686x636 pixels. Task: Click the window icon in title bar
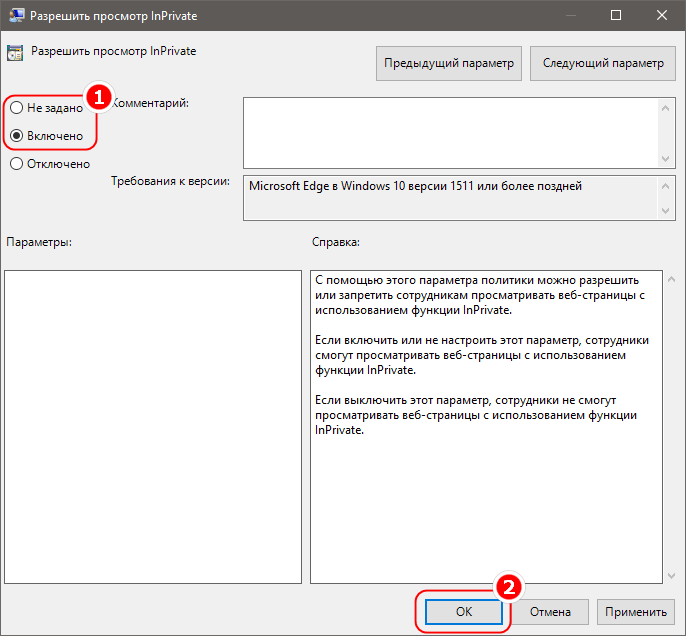point(17,15)
